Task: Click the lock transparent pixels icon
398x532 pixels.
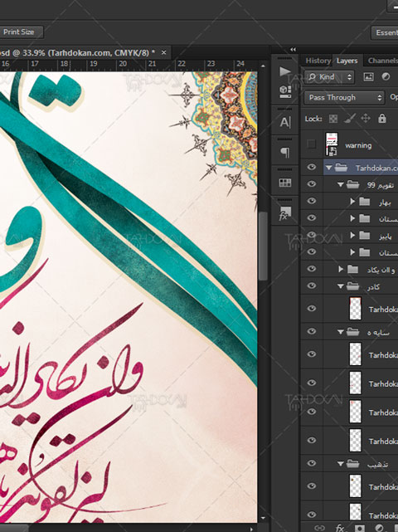Action: tap(333, 119)
